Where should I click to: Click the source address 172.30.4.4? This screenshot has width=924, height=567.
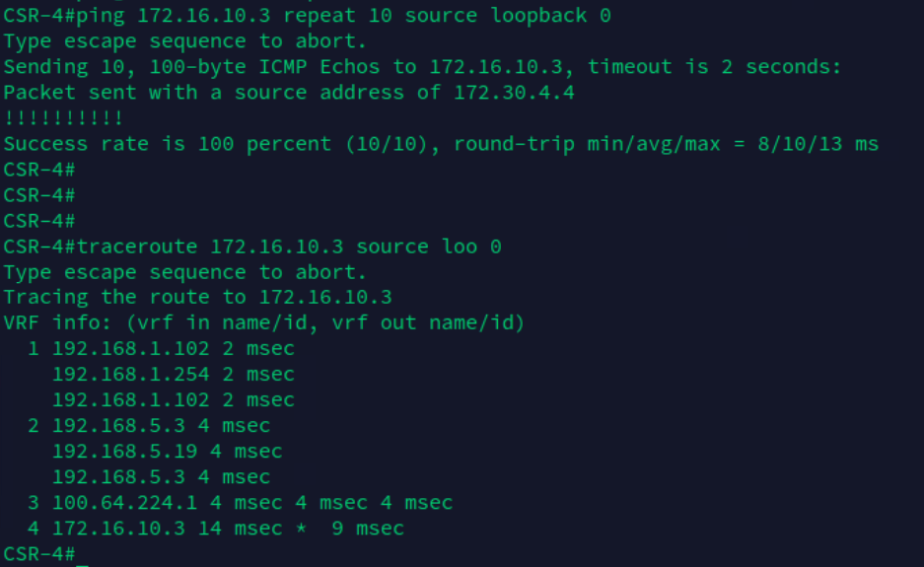pos(514,93)
